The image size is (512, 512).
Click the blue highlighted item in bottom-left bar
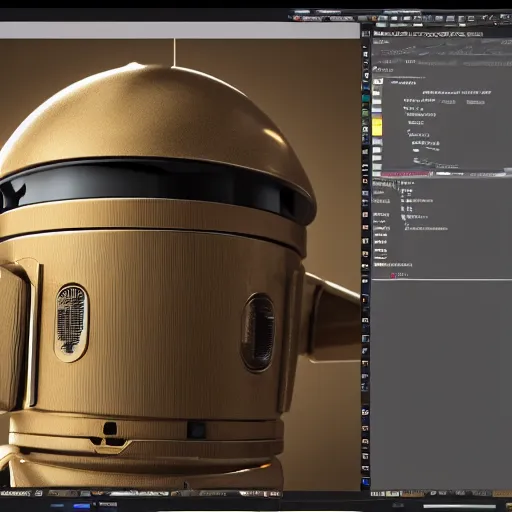[82, 506]
